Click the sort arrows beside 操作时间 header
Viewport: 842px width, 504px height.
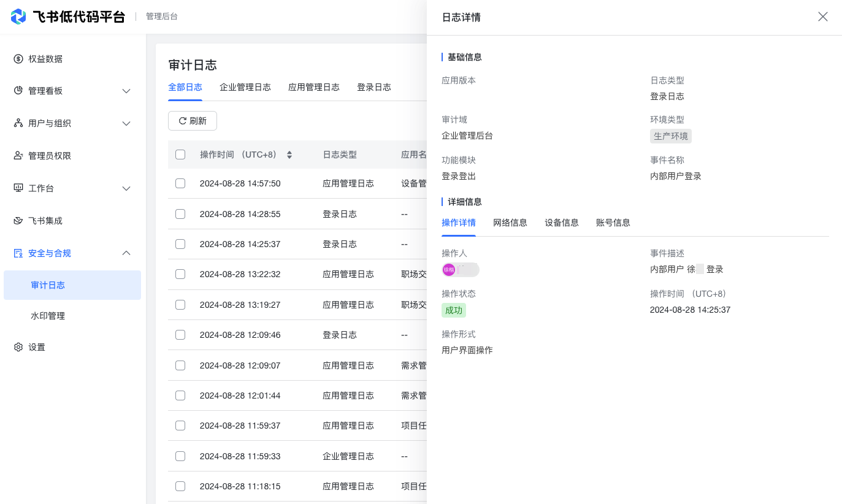pos(289,155)
